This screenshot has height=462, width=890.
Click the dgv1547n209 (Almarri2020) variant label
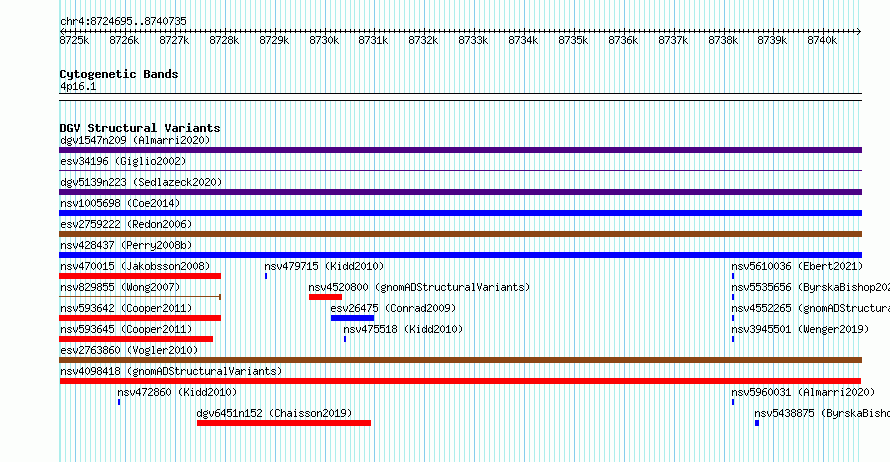click(135, 140)
